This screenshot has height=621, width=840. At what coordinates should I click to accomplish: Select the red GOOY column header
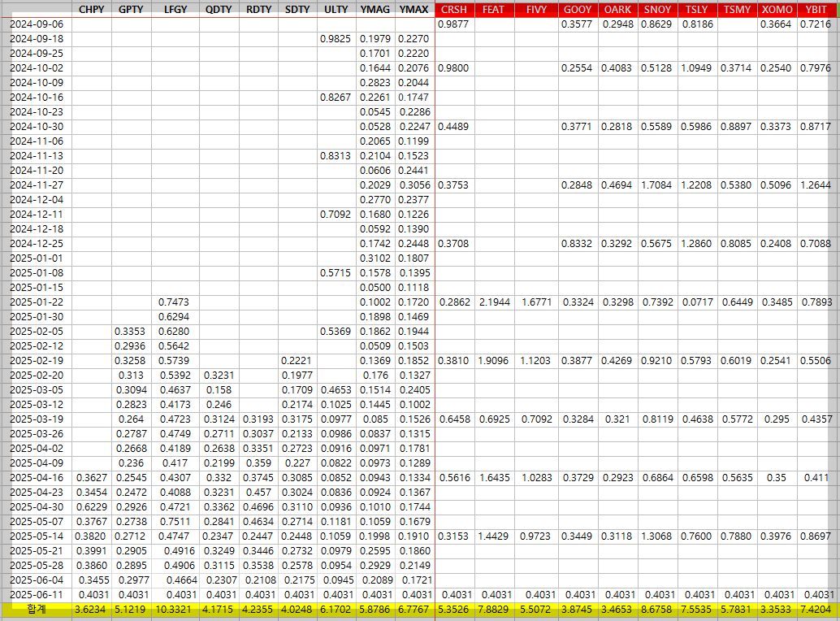coord(578,9)
